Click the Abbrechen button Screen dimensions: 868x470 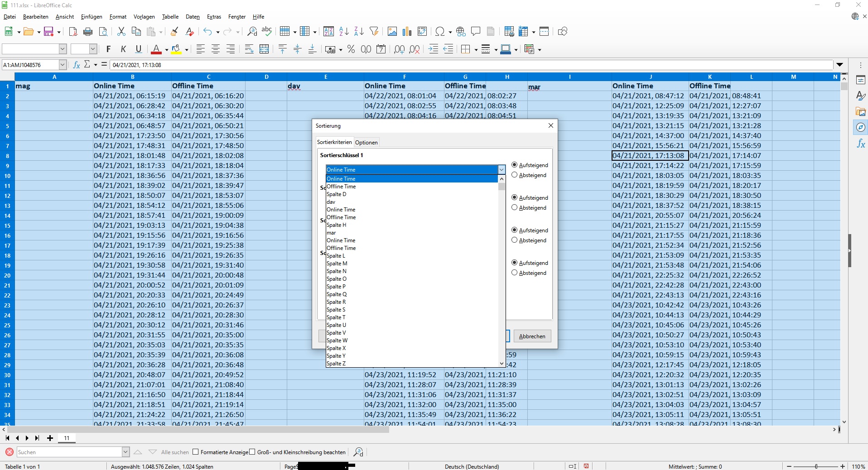coord(532,336)
